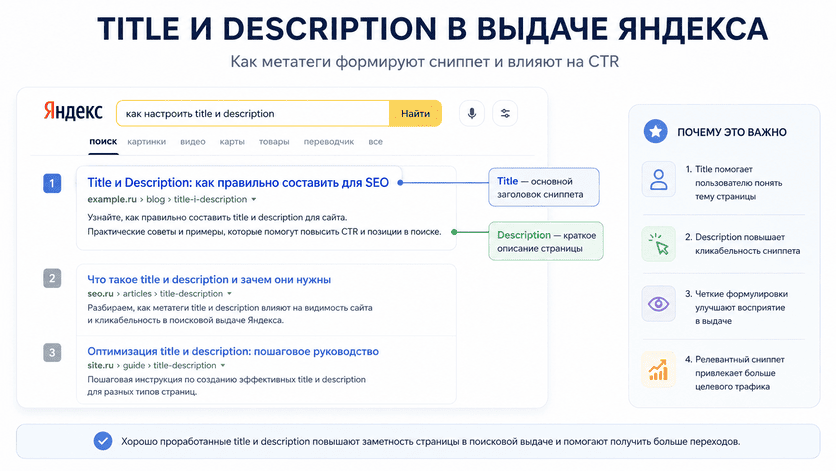Screen dimensions: 836x471
Task: Focus the search input field with query text
Action: point(253,113)
